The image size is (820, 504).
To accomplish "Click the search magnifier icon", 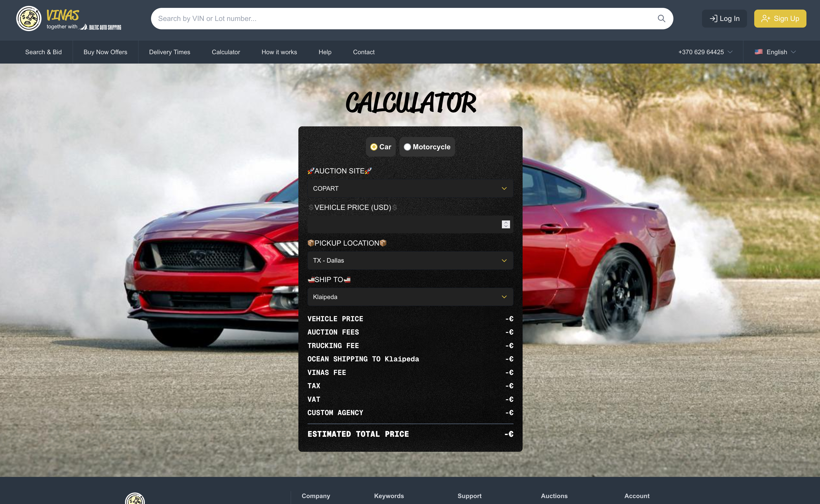I will click(661, 19).
